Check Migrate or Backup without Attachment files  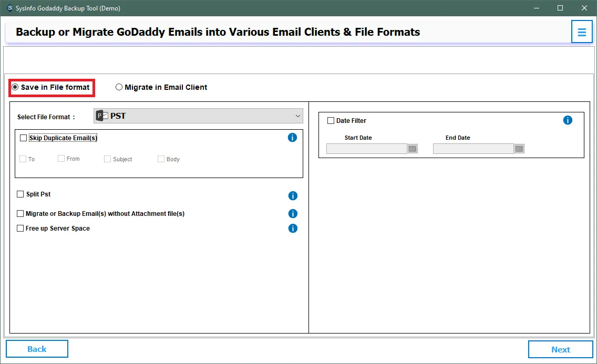[x=20, y=214]
